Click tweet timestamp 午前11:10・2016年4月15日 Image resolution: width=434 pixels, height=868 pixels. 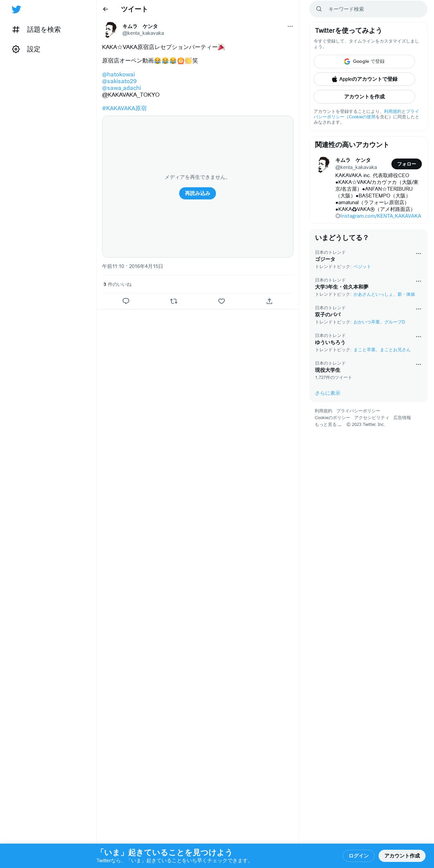pyautogui.click(x=132, y=266)
